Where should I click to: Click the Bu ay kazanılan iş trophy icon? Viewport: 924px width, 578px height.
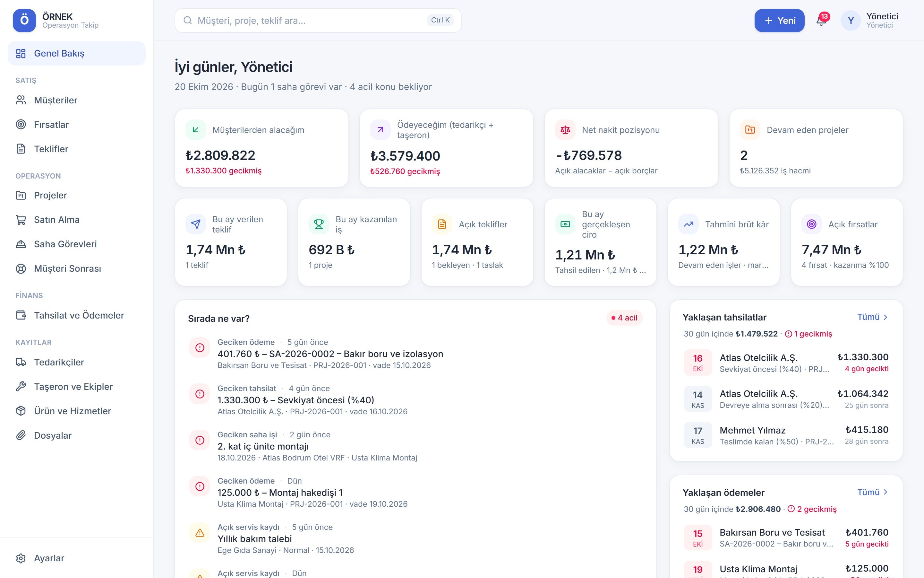(319, 224)
